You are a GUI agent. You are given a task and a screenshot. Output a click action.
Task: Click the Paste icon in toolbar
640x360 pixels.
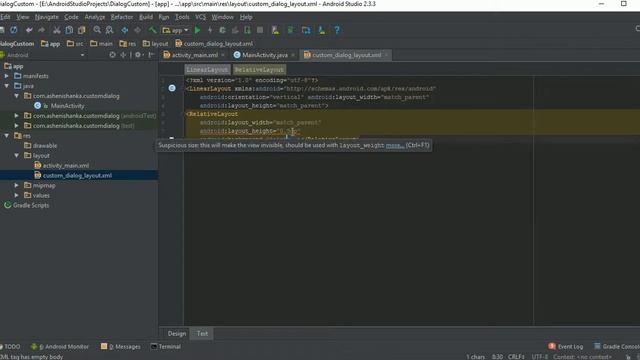point(82,30)
